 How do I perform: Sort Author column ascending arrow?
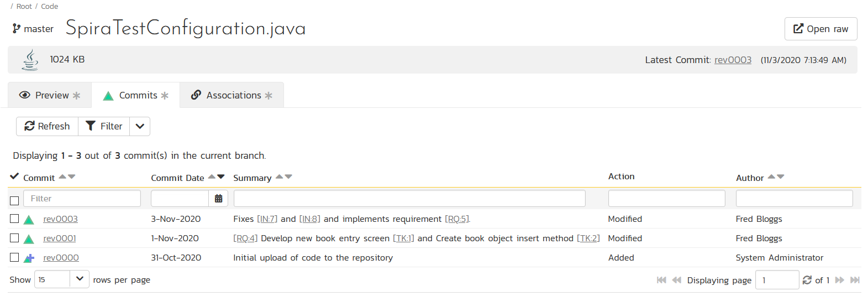[x=771, y=177]
